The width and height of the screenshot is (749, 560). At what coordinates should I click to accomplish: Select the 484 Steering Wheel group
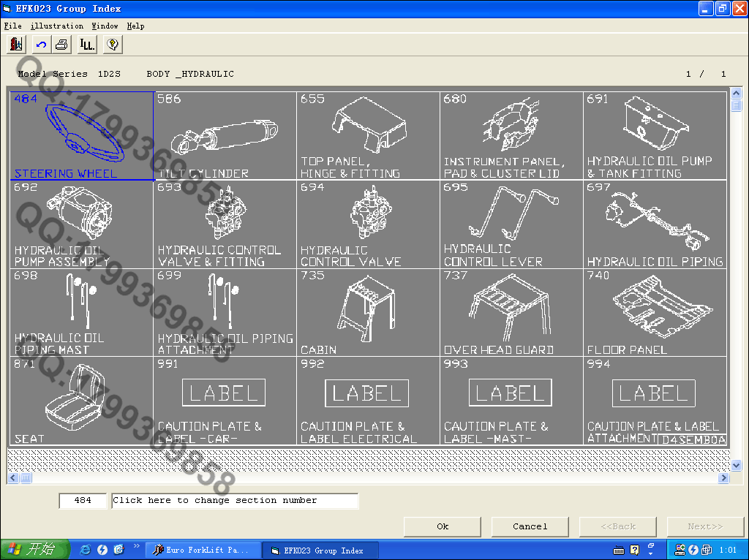tap(81, 135)
